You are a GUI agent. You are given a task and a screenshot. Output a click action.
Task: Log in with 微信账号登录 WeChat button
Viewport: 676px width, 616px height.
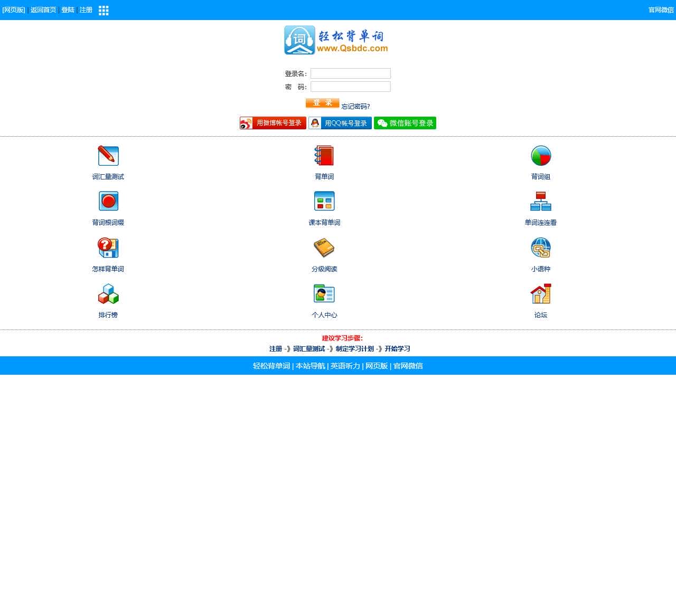(405, 122)
